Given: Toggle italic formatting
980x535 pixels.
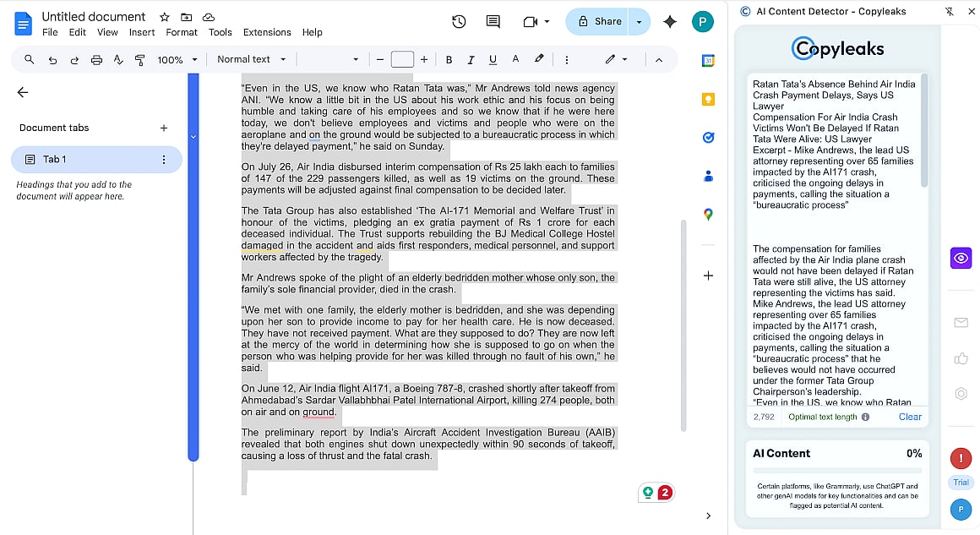Looking at the screenshot, I should [x=471, y=60].
